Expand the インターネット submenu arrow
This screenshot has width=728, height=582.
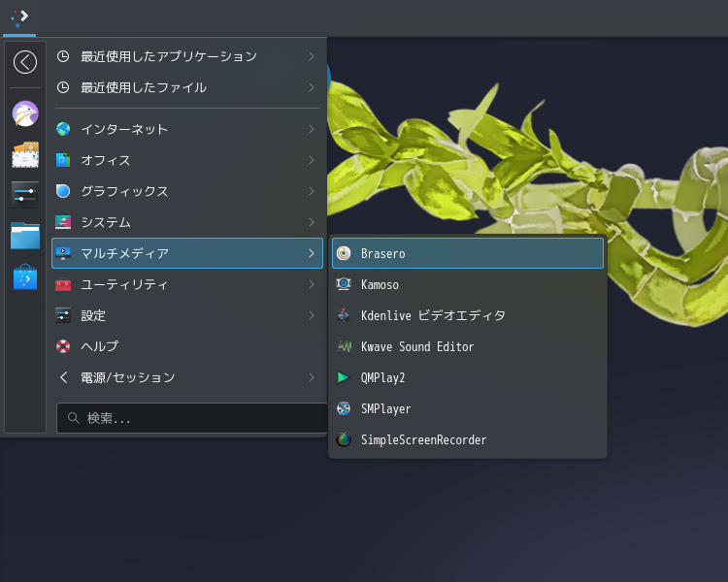[x=312, y=129]
